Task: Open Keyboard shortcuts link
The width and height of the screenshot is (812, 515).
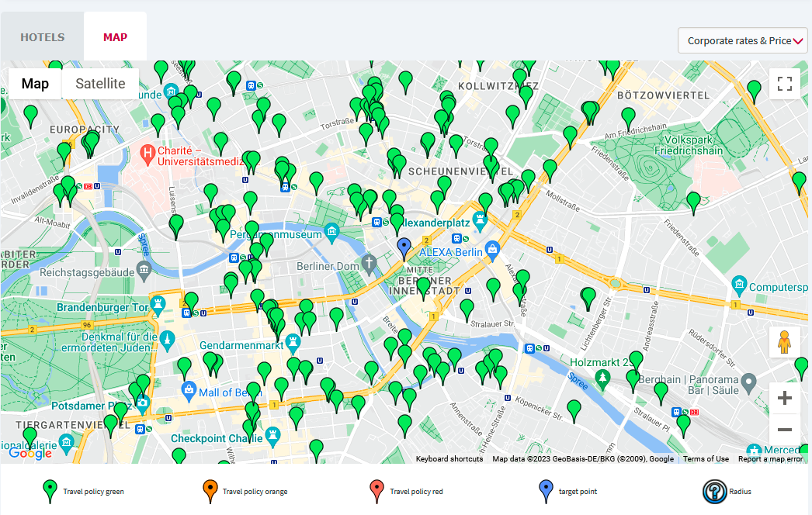Action: coord(449,458)
